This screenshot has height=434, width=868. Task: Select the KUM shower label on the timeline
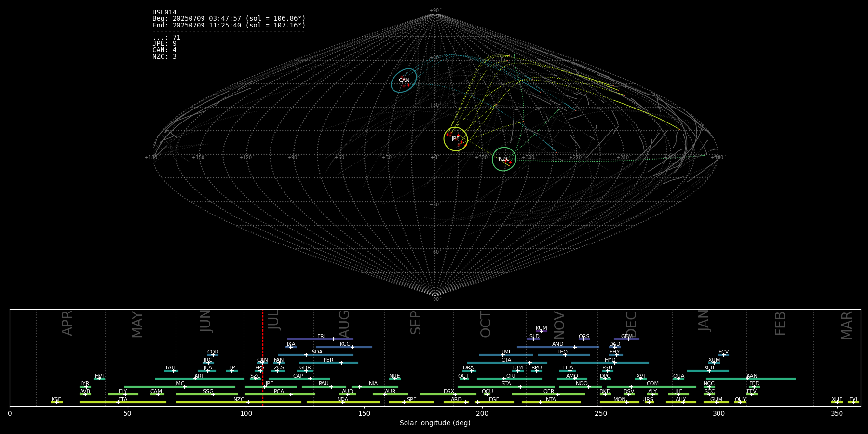pos(542,328)
